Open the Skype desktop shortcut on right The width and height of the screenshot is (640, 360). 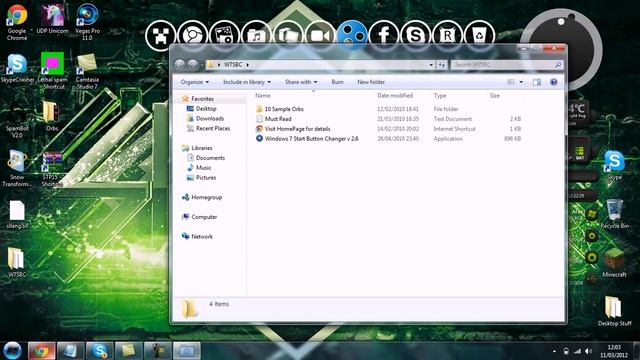[614, 165]
